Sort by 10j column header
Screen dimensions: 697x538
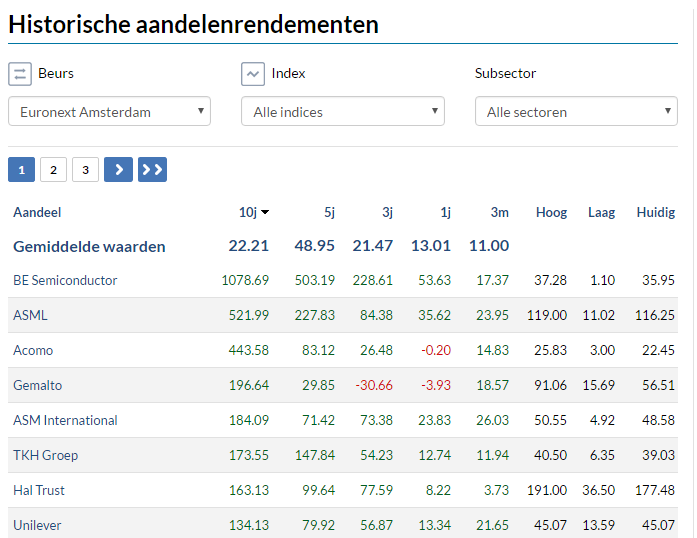[253, 213]
